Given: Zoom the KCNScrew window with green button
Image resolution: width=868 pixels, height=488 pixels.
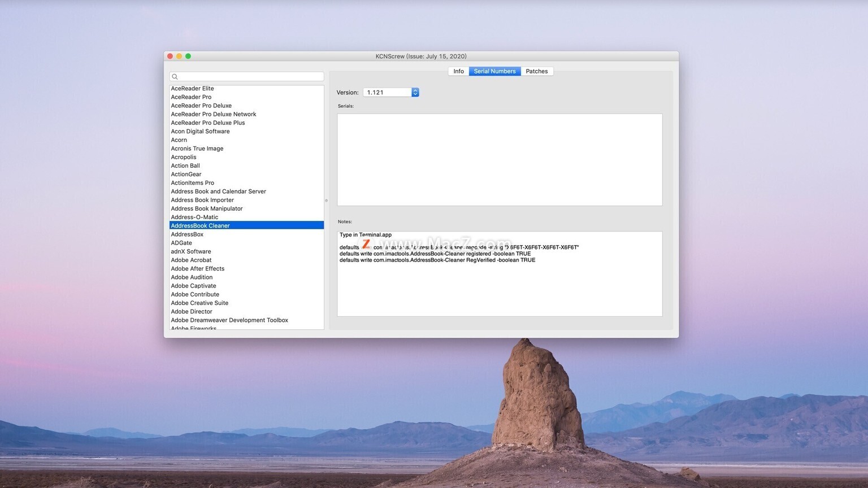Looking at the screenshot, I should click(188, 56).
